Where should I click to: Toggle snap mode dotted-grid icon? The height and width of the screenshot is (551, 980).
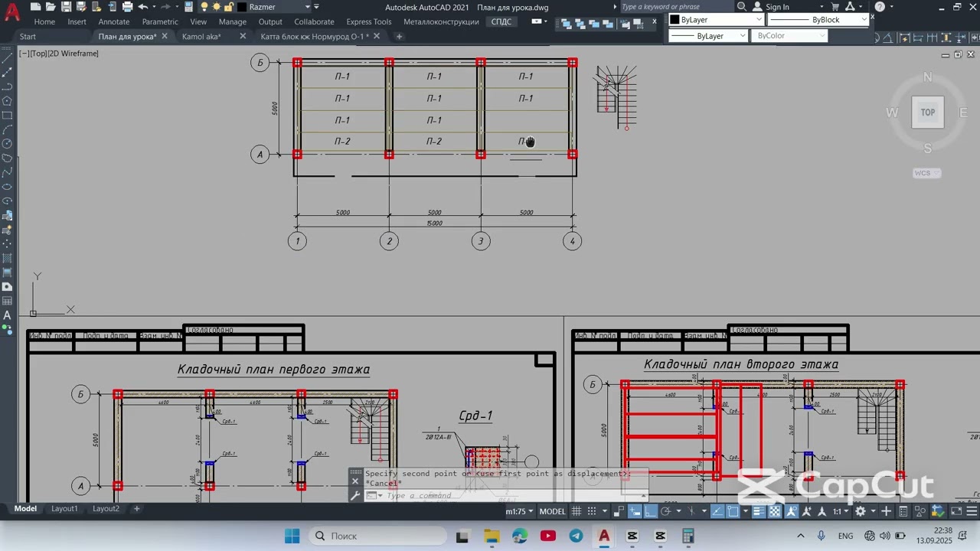[591, 511]
